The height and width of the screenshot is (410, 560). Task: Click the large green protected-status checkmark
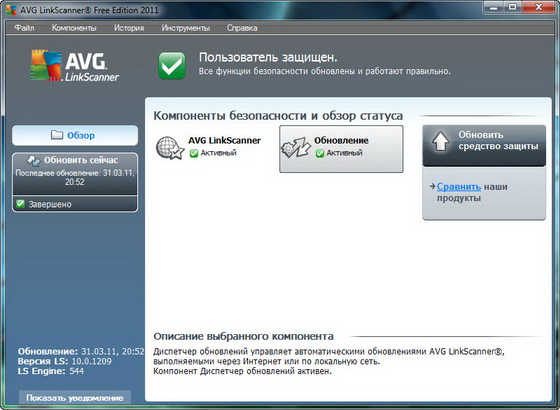pyautogui.click(x=172, y=65)
